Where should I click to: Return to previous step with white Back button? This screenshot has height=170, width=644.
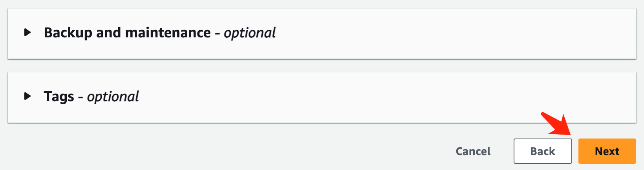(x=542, y=151)
